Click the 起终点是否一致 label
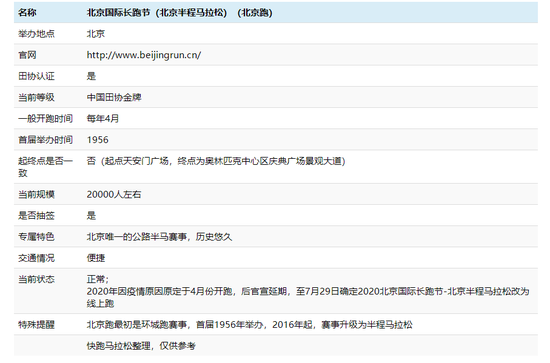This screenshot has width=550, height=363. click(x=45, y=167)
